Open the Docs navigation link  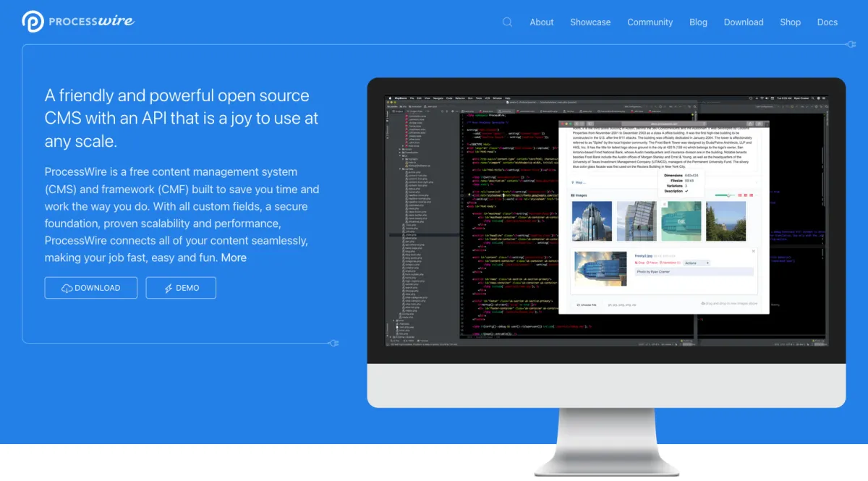click(827, 22)
